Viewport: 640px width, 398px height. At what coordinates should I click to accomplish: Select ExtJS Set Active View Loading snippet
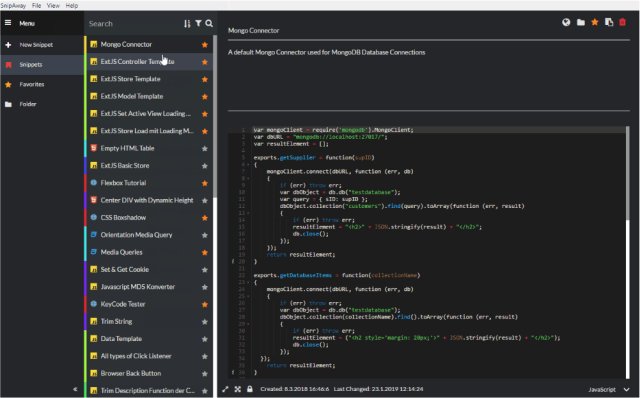(149, 113)
